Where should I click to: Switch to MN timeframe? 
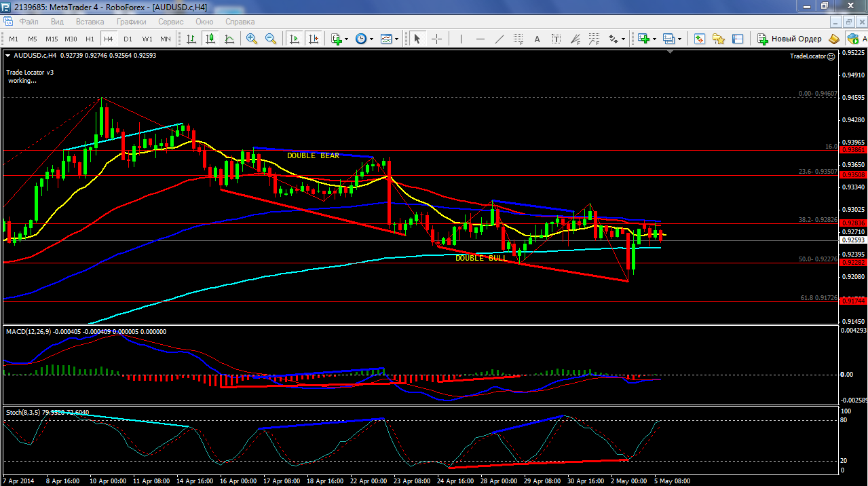click(166, 39)
